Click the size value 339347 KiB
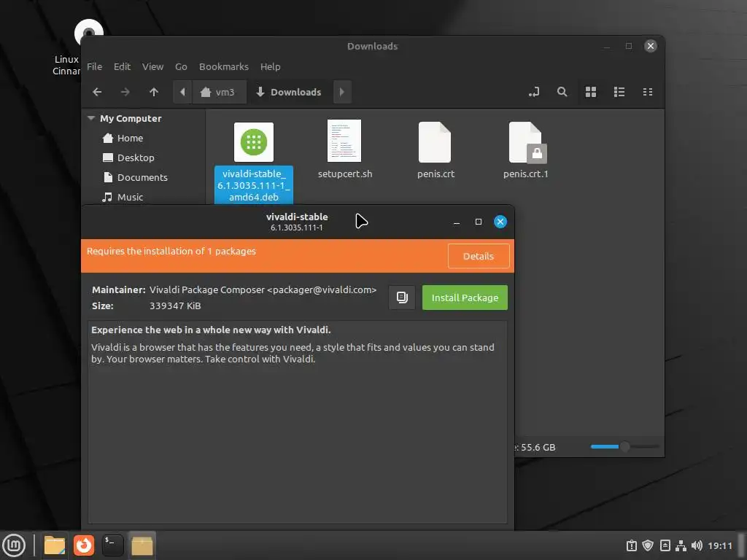This screenshot has width=747, height=560. pyautogui.click(x=175, y=306)
